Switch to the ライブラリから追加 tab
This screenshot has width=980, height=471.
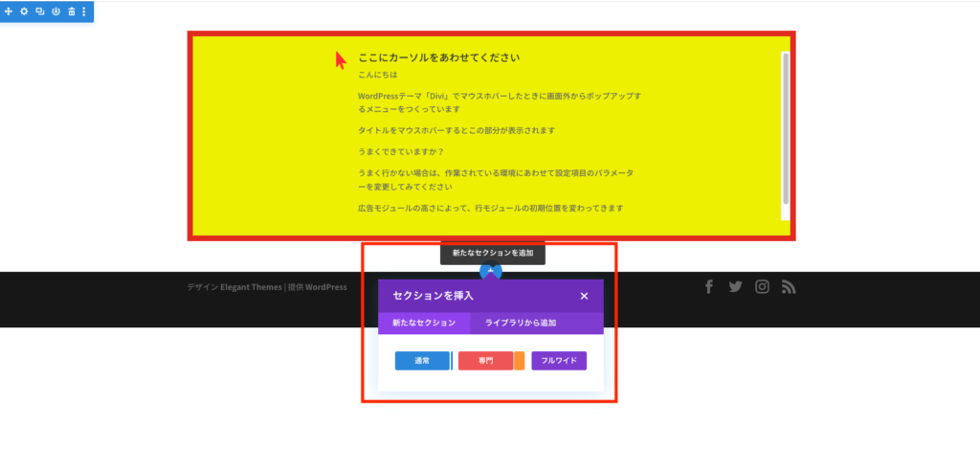coord(521,323)
